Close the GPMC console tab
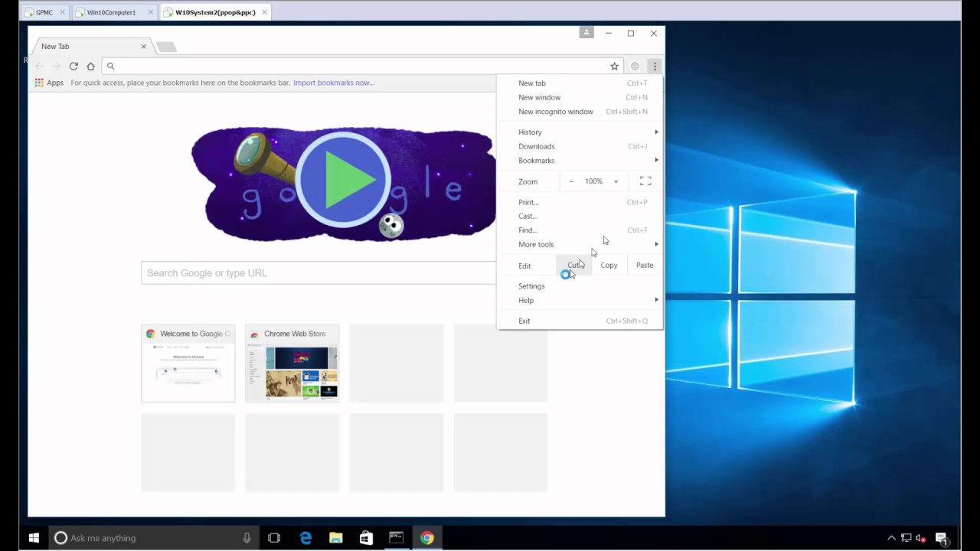 (x=62, y=12)
